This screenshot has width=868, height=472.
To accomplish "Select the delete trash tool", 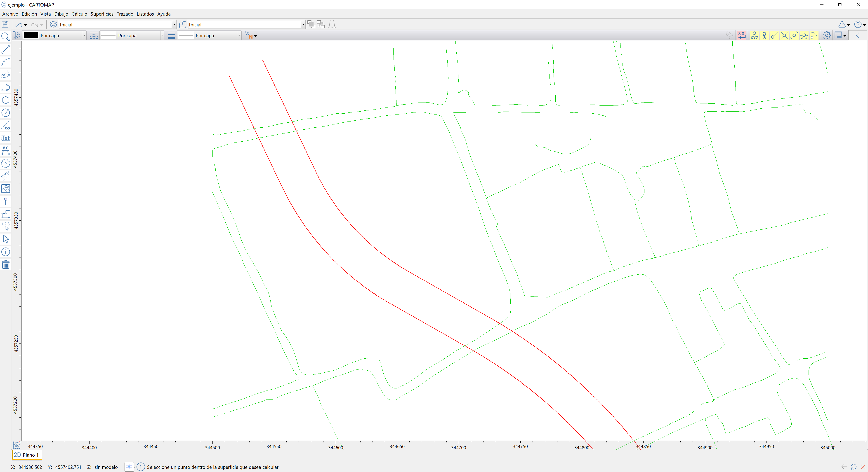I will point(5,265).
